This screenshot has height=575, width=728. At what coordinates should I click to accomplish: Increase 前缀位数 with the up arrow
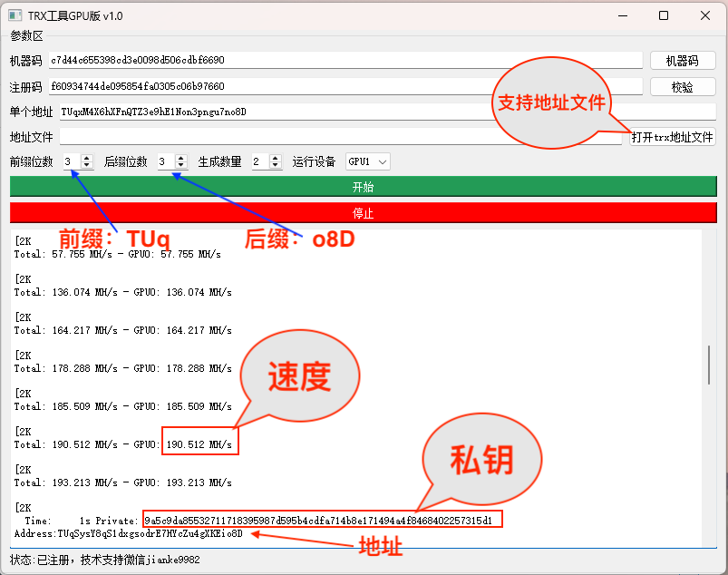[x=87, y=158]
